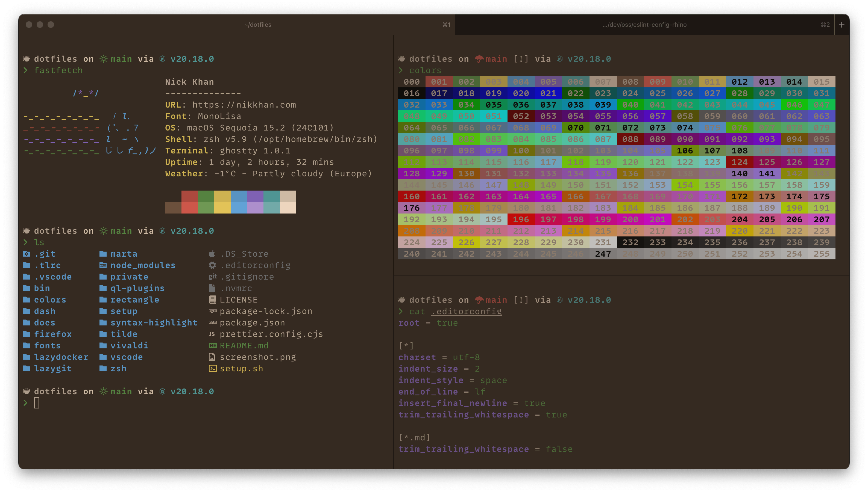
Task: Click color cell 226 in the colors table
Action: (466, 243)
